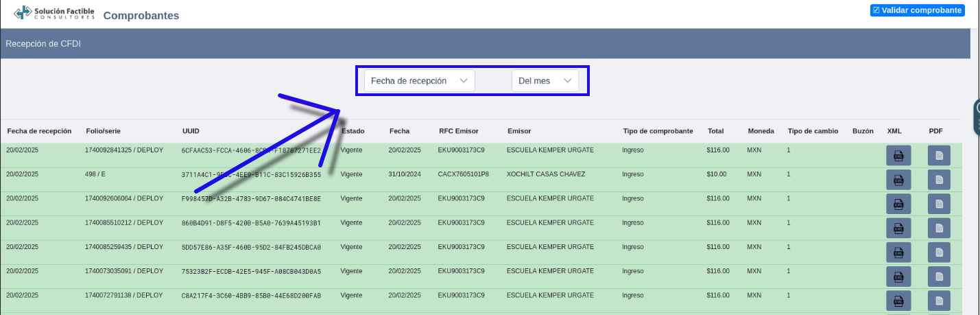Open the Del mes period dropdown
The image size is (980, 315).
tap(545, 81)
